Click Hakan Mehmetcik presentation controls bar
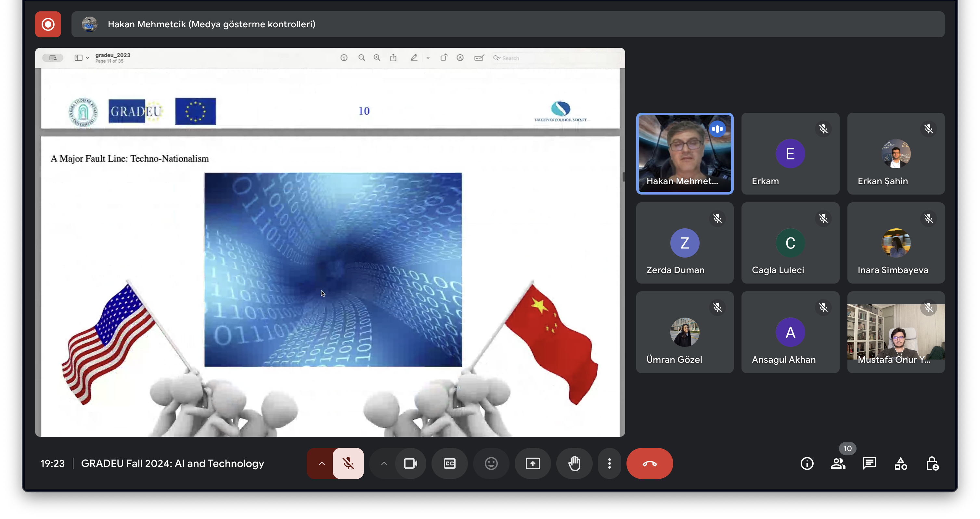980x519 pixels. click(508, 24)
